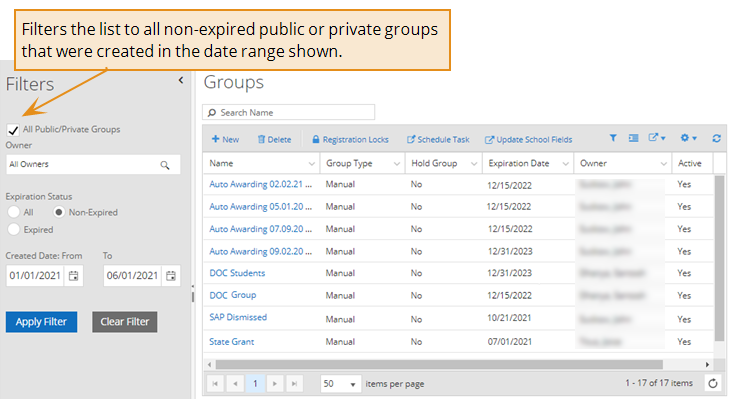730x399 pixels.
Task: Click the Created Date From field 01/01/2021
Action: (x=35, y=276)
